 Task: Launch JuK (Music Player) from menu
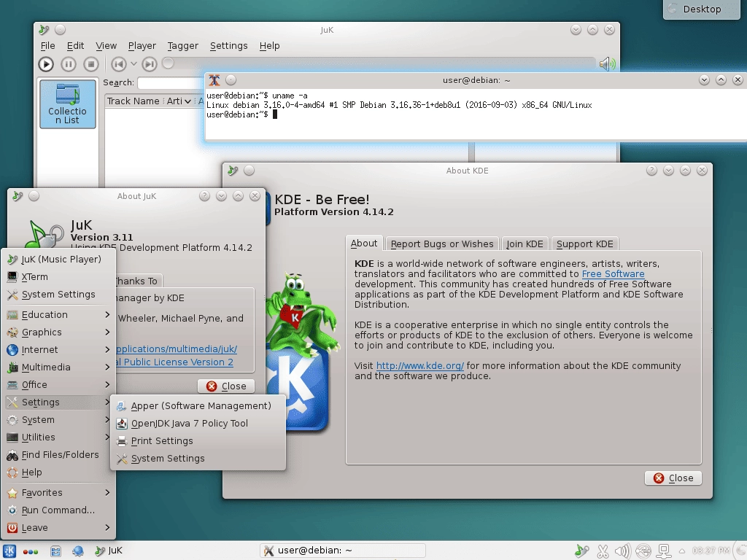59,259
